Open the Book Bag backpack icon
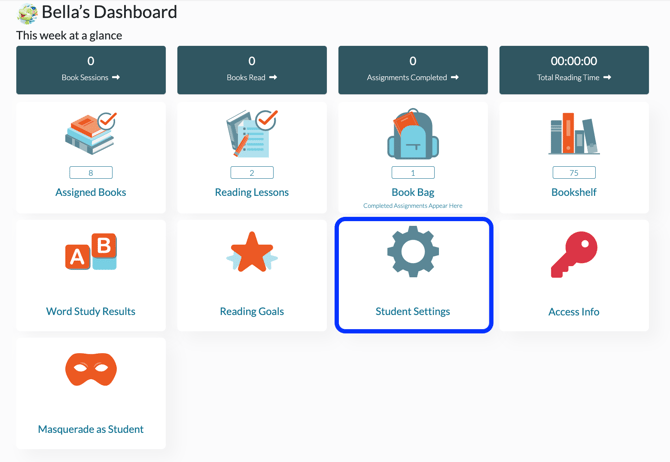The width and height of the screenshot is (670, 462). (413, 133)
